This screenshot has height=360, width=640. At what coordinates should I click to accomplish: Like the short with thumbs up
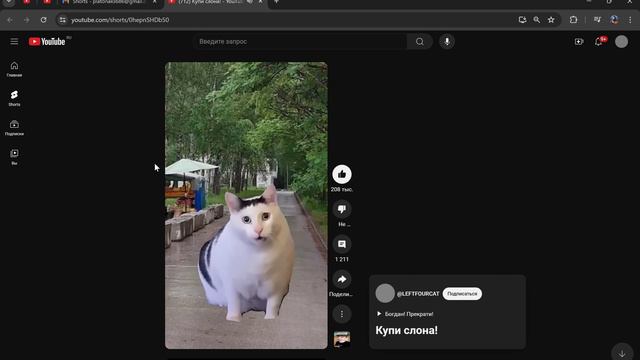click(x=342, y=174)
